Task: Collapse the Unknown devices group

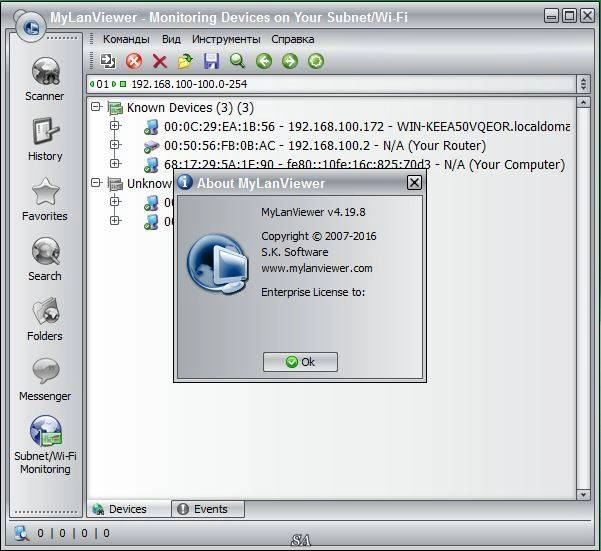Action: 96,182
